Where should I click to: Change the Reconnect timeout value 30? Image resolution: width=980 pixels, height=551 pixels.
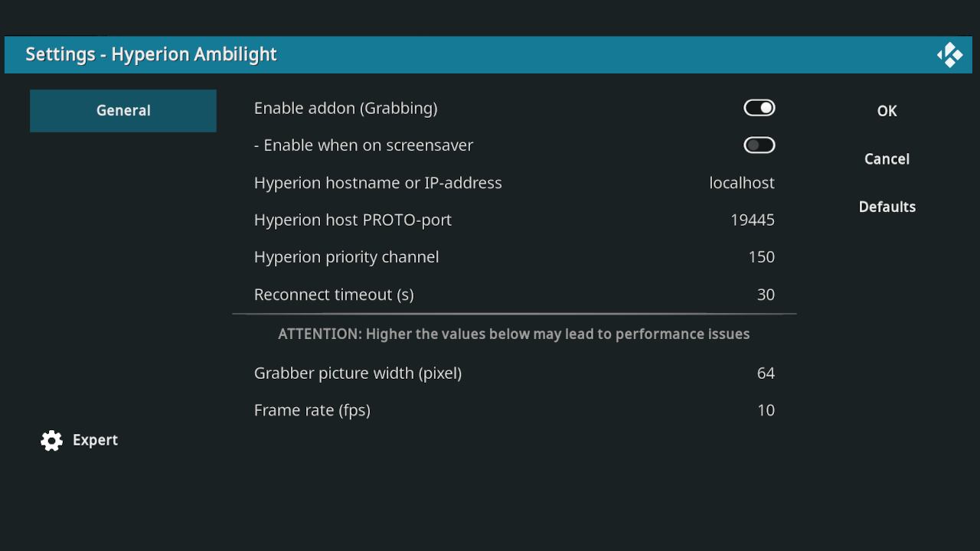coord(765,295)
